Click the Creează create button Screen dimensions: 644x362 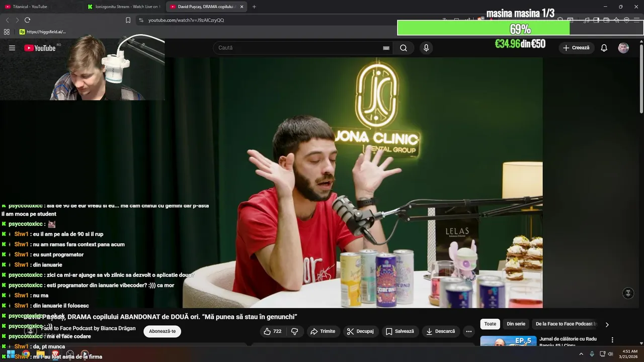tap(576, 48)
